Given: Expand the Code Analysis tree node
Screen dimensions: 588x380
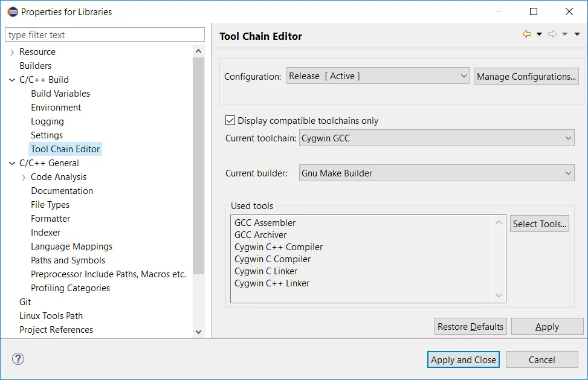Looking at the screenshot, I should [24, 178].
